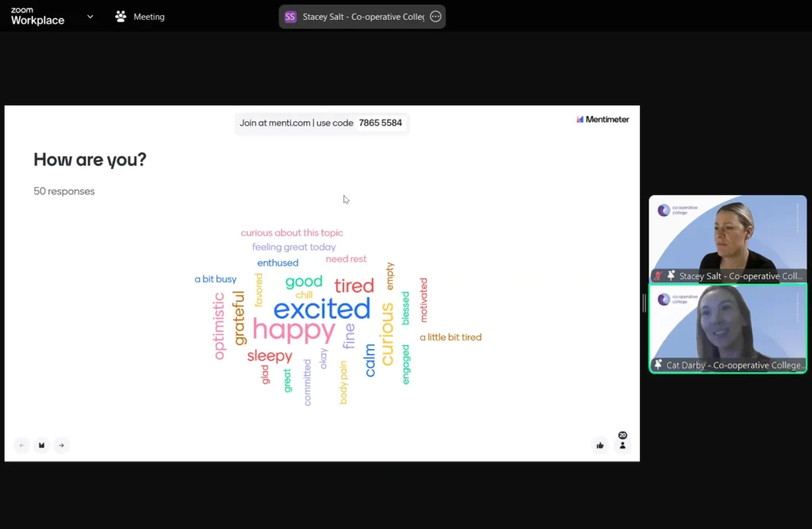Click the Mentimeter logo on the slide
This screenshot has width=812, height=529.
[603, 120]
